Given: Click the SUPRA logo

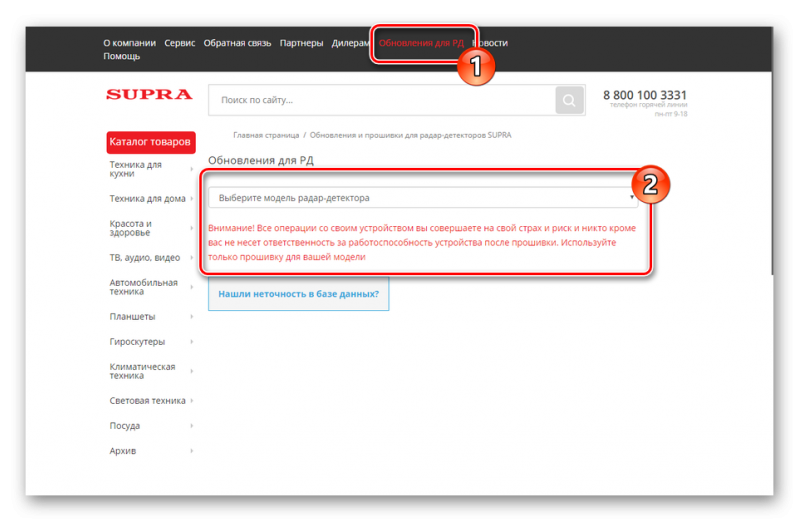Looking at the screenshot, I should click(x=149, y=94).
